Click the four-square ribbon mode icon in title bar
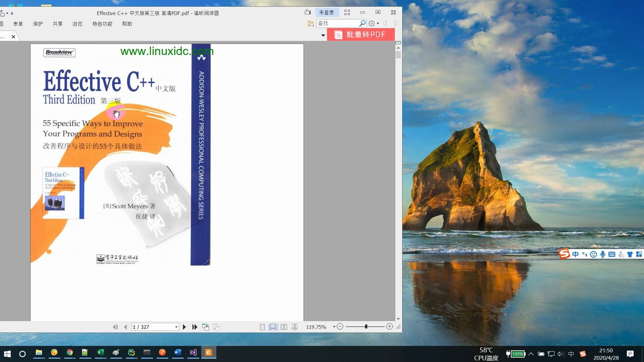644x362 pixels. click(347, 12)
